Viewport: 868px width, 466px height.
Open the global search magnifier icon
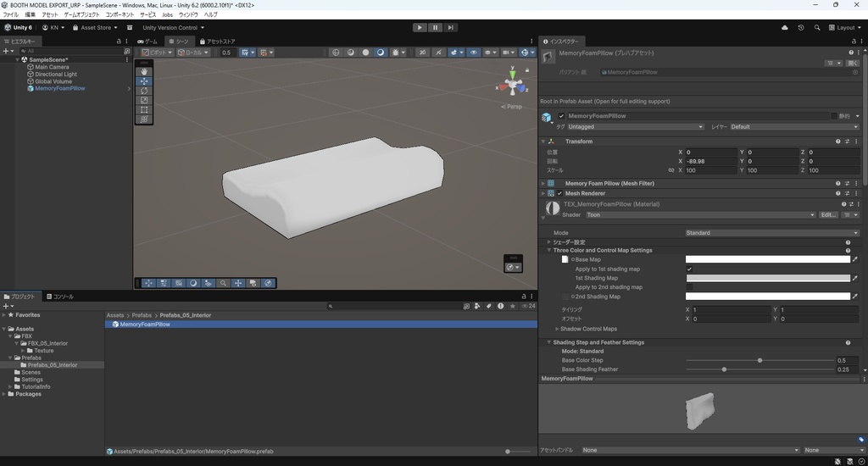point(817,28)
